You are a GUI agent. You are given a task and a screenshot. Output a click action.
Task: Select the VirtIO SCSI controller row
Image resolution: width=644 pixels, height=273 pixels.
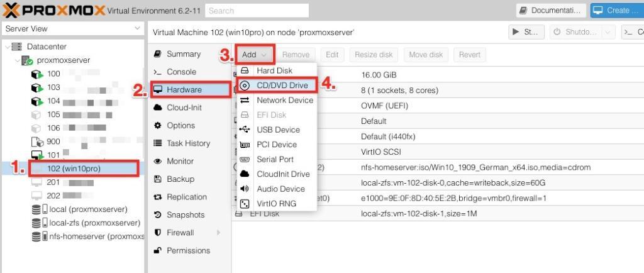coord(438,152)
